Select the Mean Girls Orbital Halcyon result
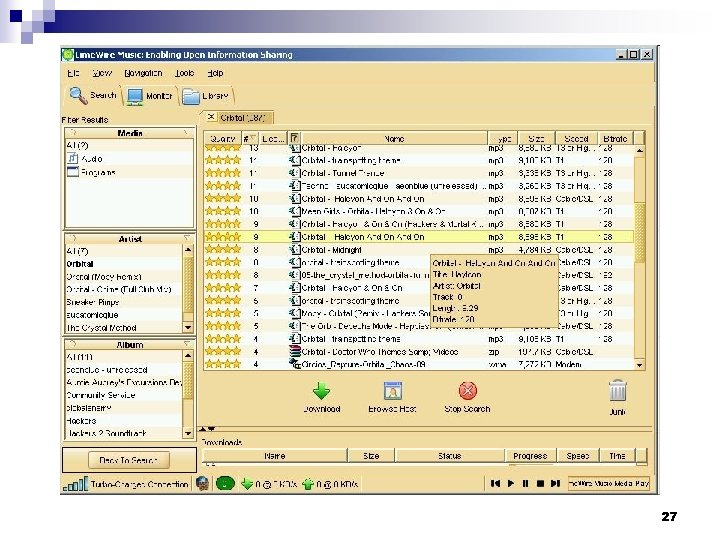The image size is (720, 540). tap(419, 211)
